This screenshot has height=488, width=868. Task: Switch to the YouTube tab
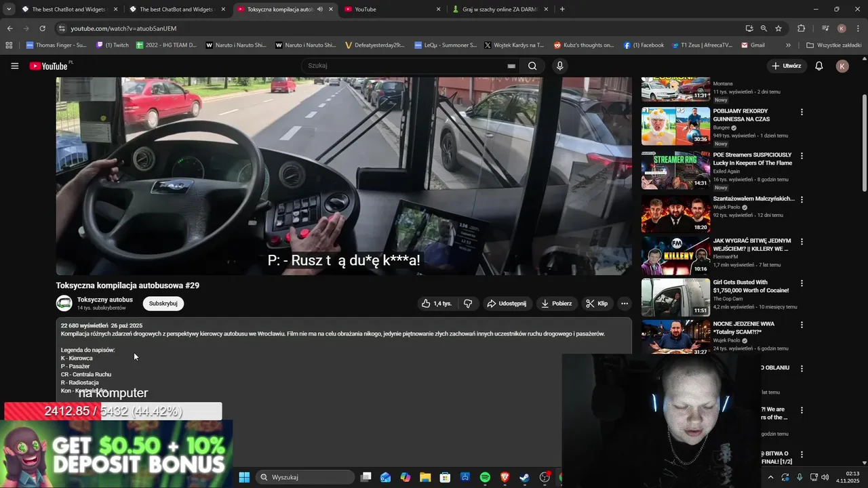click(393, 9)
